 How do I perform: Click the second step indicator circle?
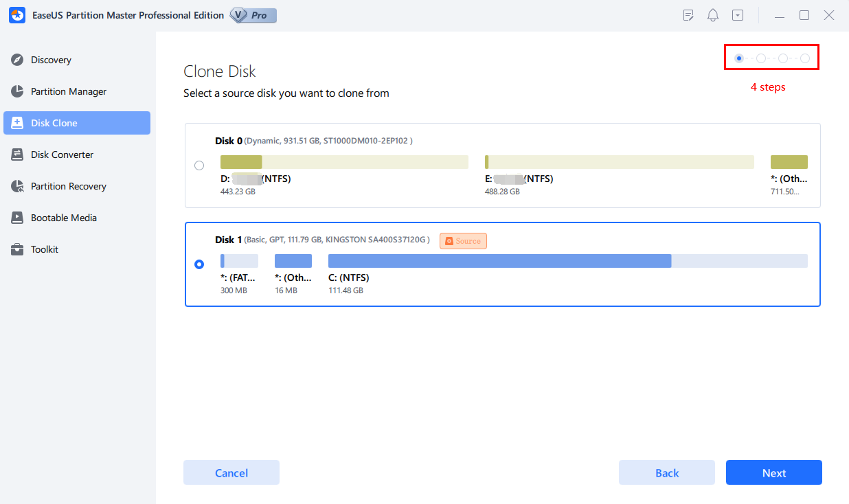(x=761, y=58)
